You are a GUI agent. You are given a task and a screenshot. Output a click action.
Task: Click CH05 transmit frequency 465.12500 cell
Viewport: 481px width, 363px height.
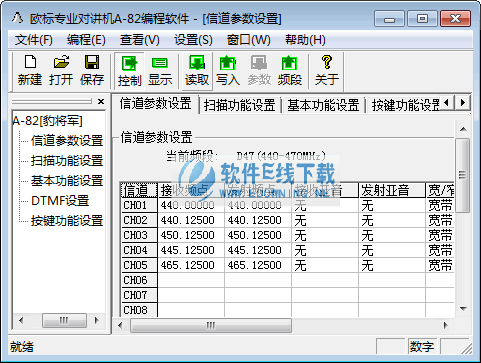coord(258,265)
